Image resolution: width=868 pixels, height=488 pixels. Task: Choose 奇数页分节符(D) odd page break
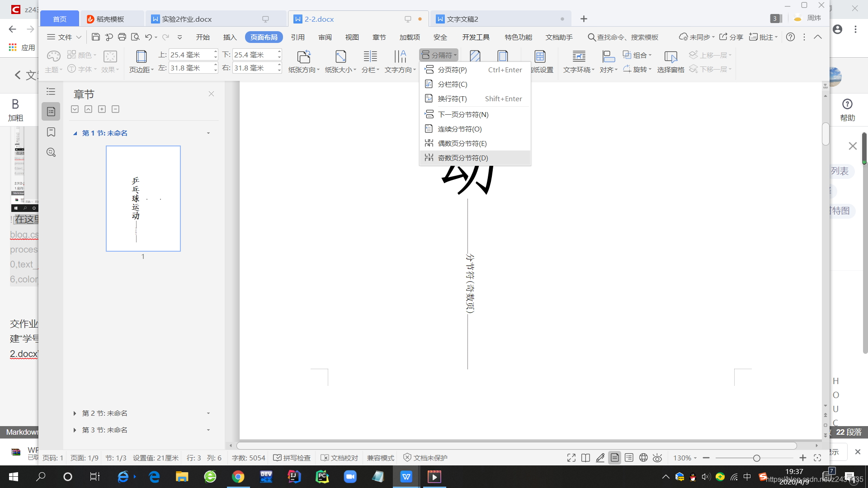coord(475,158)
